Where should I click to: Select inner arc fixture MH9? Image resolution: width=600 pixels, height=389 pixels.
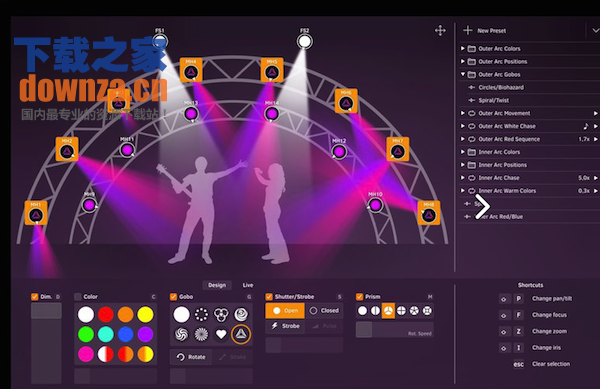click(89, 205)
